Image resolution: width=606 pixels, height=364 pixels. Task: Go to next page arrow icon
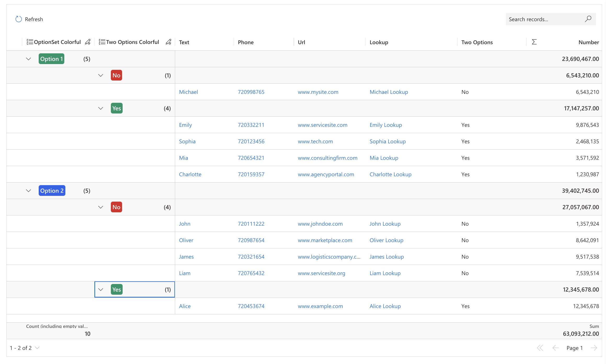[x=594, y=348]
